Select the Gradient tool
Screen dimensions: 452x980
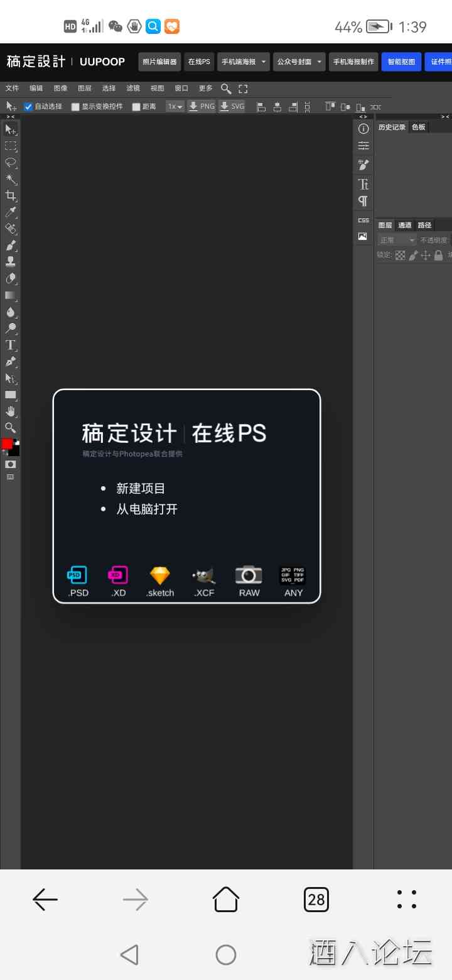click(x=10, y=295)
